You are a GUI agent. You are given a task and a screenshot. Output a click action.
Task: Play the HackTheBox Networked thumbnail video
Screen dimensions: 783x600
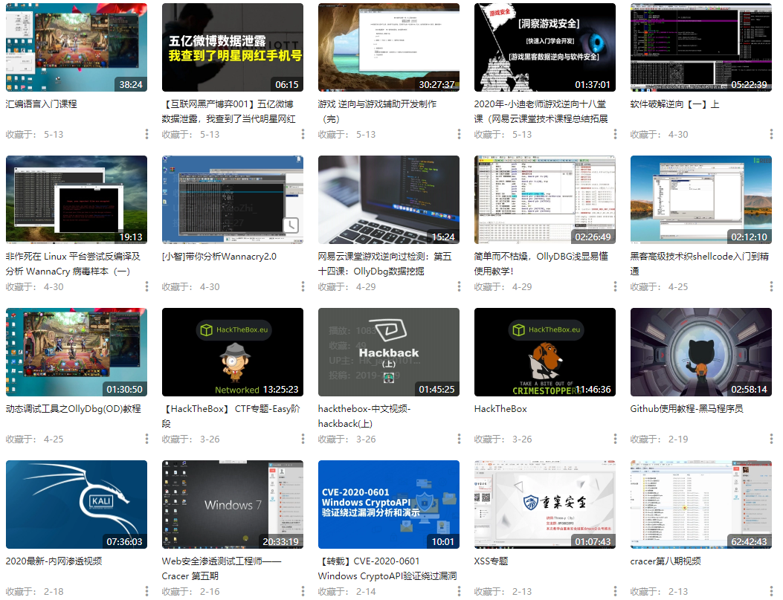233,352
